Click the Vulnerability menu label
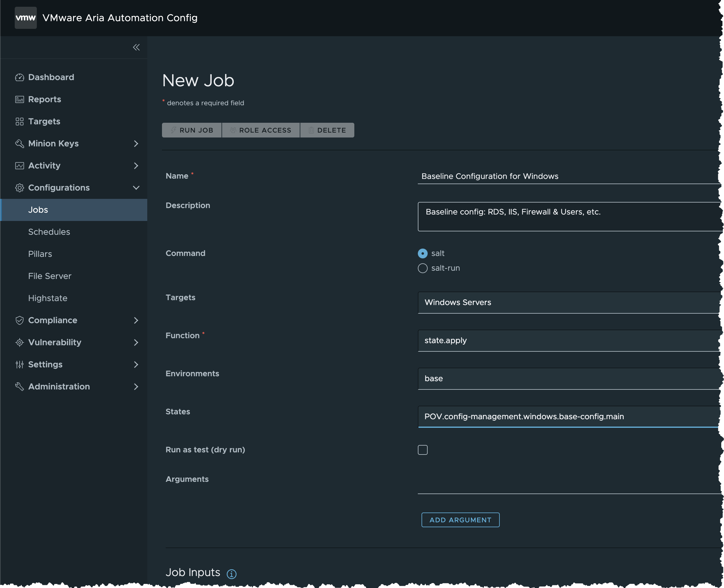Image resolution: width=724 pixels, height=588 pixels. pos(55,342)
